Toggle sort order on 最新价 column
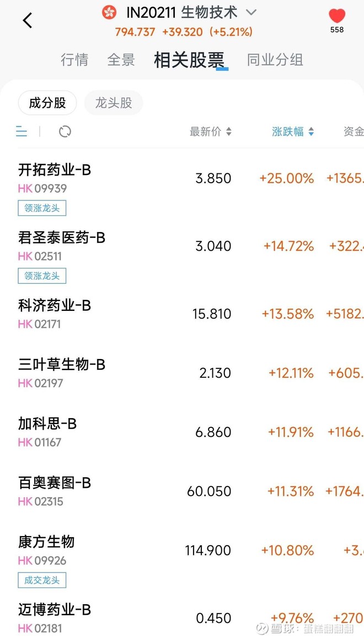The image size is (364, 640). click(x=212, y=132)
